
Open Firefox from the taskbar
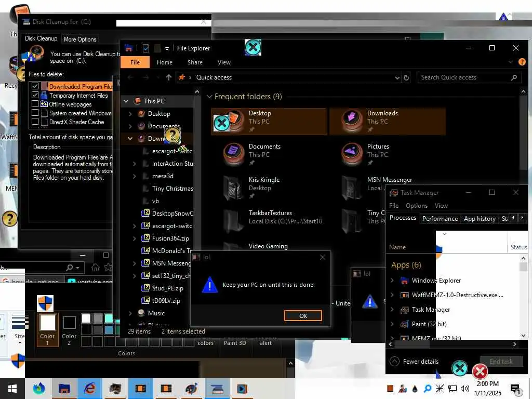pos(38,389)
